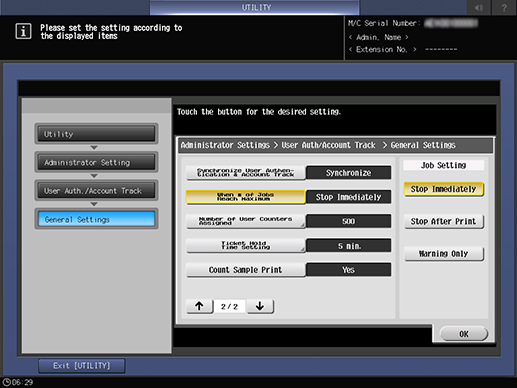Click the 500 user counters value
Image resolution: width=517 pixels, height=388 pixels.
click(348, 221)
